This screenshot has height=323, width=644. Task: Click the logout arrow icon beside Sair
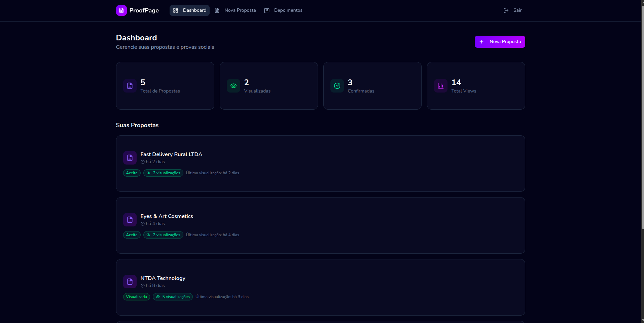[x=506, y=10]
